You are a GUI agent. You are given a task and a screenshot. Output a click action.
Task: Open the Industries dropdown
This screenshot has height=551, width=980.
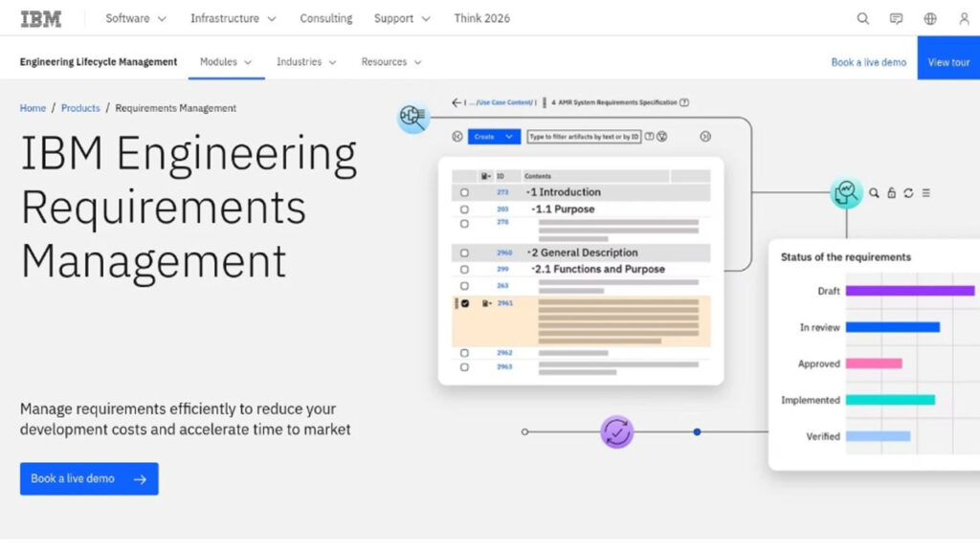click(x=306, y=62)
